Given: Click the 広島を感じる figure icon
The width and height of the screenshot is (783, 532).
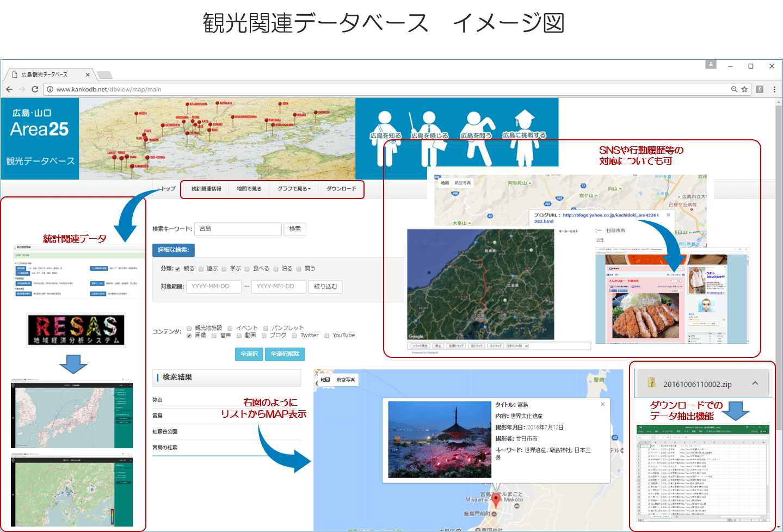Looking at the screenshot, I should pyautogui.click(x=429, y=138).
